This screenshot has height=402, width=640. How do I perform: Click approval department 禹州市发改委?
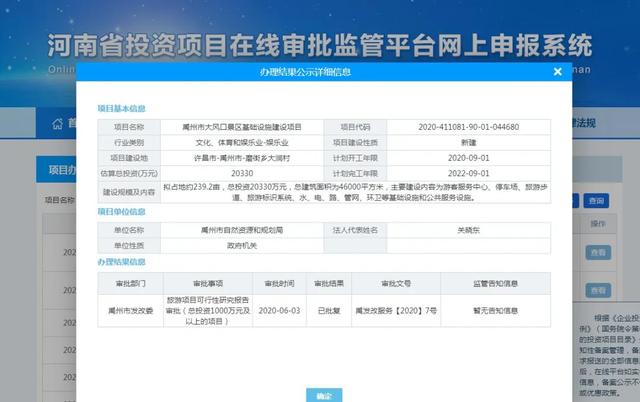pyautogui.click(x=131, y=311)
